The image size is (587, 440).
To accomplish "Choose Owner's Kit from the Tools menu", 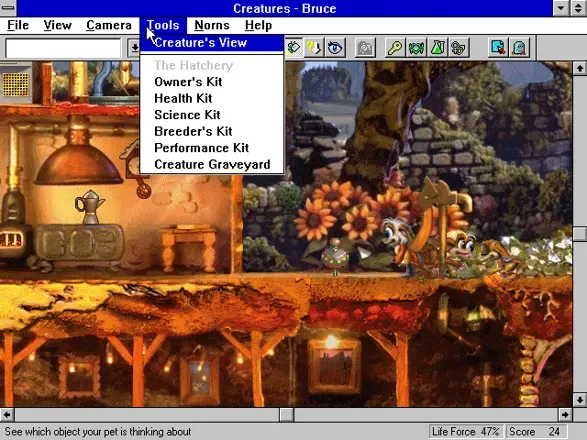I will coord(212,82).
